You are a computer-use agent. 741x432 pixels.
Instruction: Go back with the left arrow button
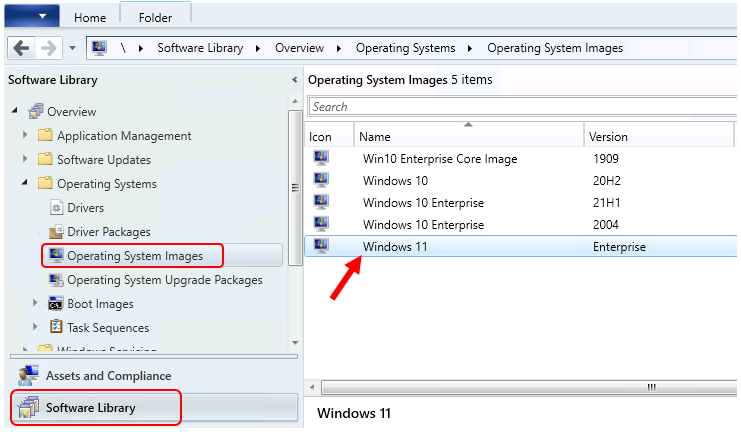click(x=21, y=48)
